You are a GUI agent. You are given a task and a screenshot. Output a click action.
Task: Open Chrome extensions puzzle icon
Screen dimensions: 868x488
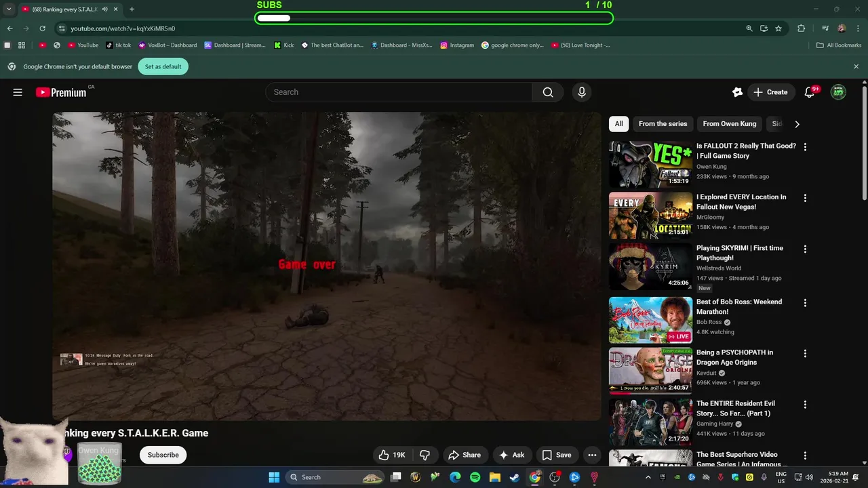[801, 28]
